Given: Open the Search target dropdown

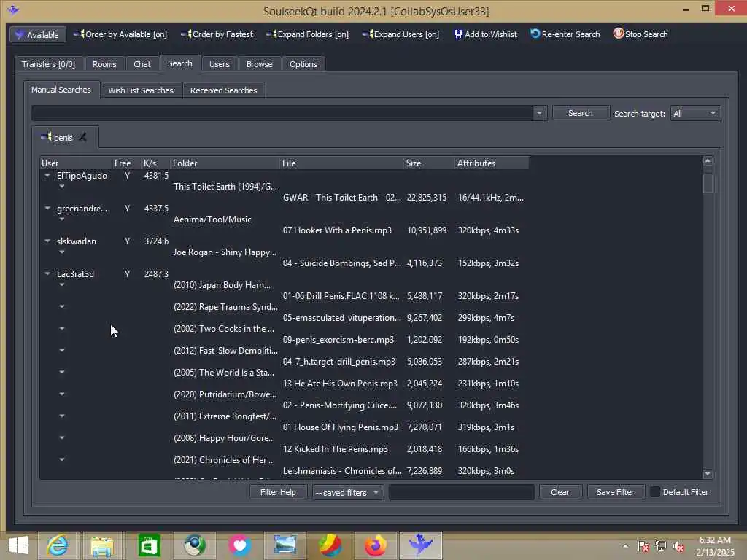Looking at the screenshot, I should (x=694, y=113).
